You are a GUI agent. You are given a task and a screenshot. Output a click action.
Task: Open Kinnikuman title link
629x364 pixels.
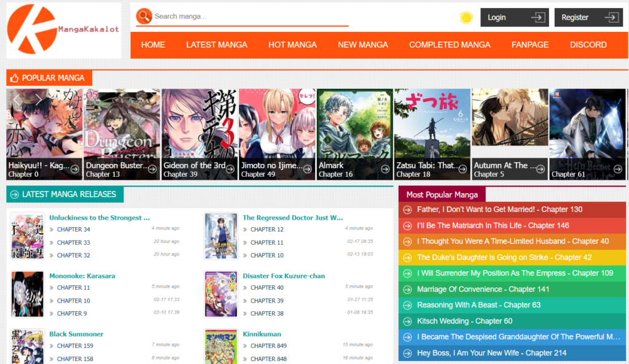click(262, 334)
